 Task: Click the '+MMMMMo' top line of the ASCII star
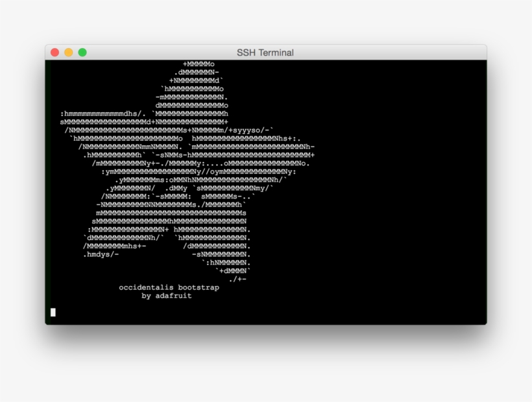click(x=199, y=64)
